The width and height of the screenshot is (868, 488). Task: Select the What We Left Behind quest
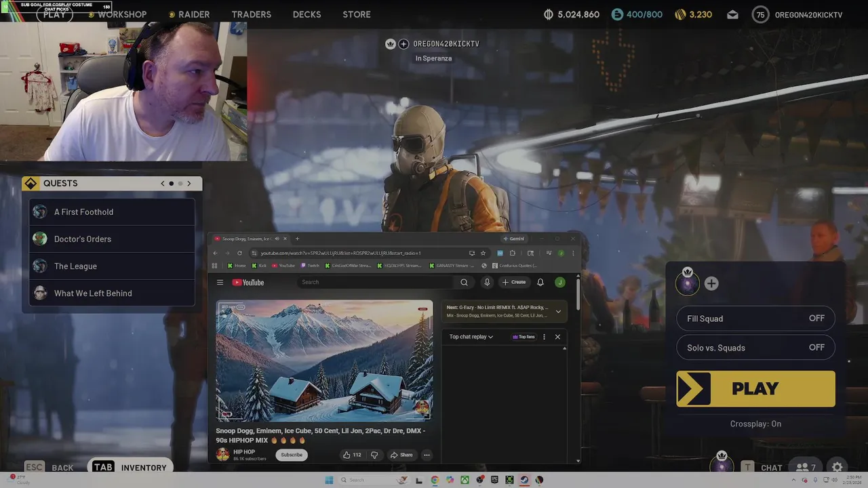(x=112, y=293)
